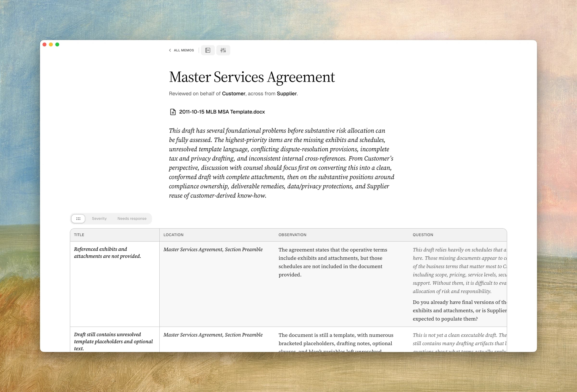Click 'Customer' in the reviewed-on-behalf line
This screenshot has width=577, height=392.
pyautogui.click(x=233, y=94)
